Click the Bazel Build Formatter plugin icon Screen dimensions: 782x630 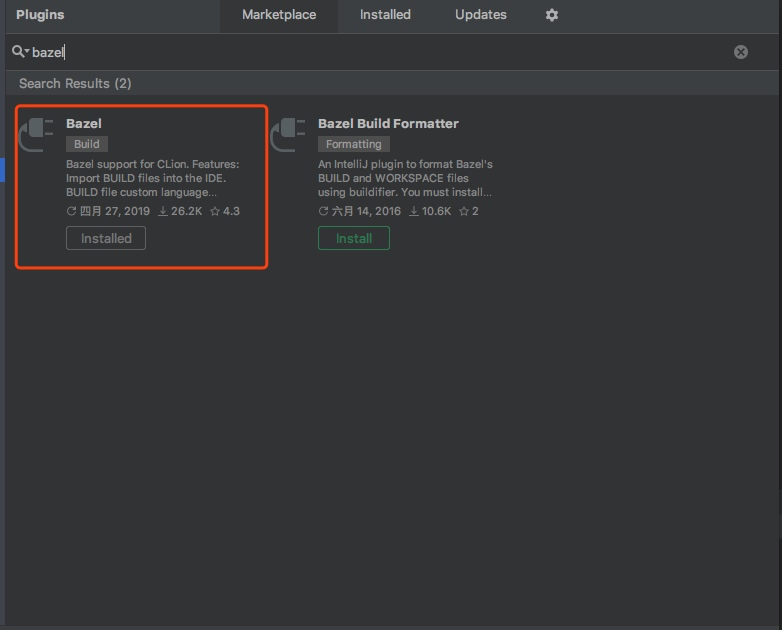pyautogui.click(x=288, y=135)
